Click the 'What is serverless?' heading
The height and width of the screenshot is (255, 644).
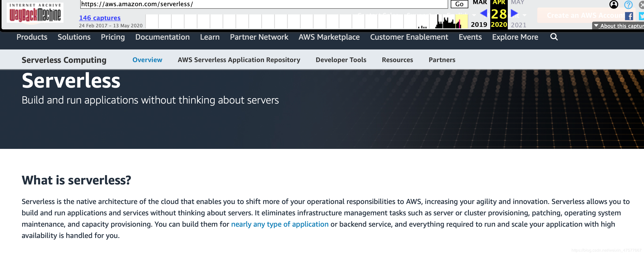point(76,180)
